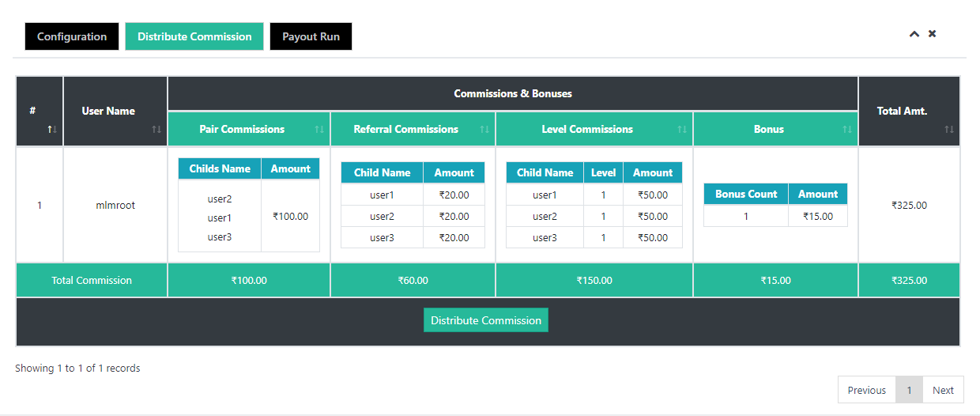Sort by Referral Commissions arrows icon
Screen dimensions: 980x416
point(484,129)
